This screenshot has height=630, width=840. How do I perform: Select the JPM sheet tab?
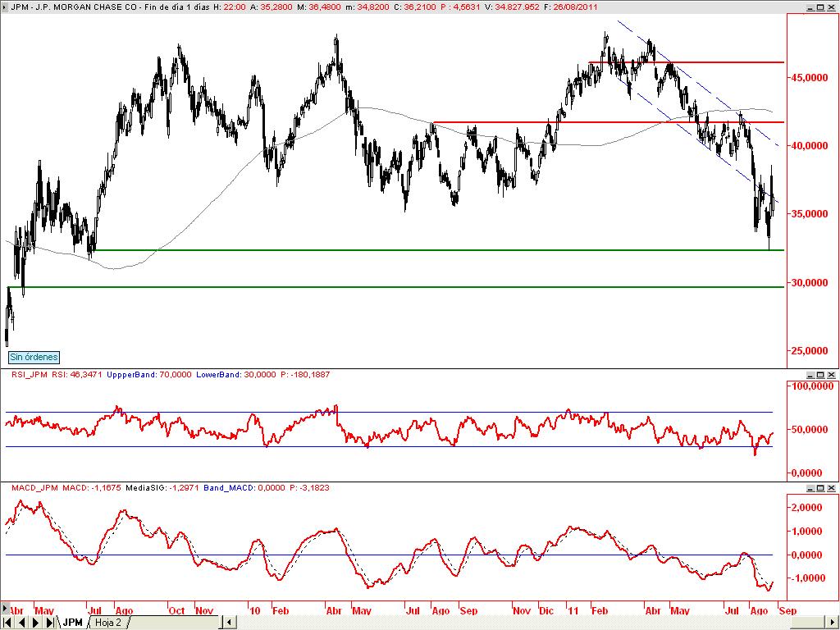point(72,623)
